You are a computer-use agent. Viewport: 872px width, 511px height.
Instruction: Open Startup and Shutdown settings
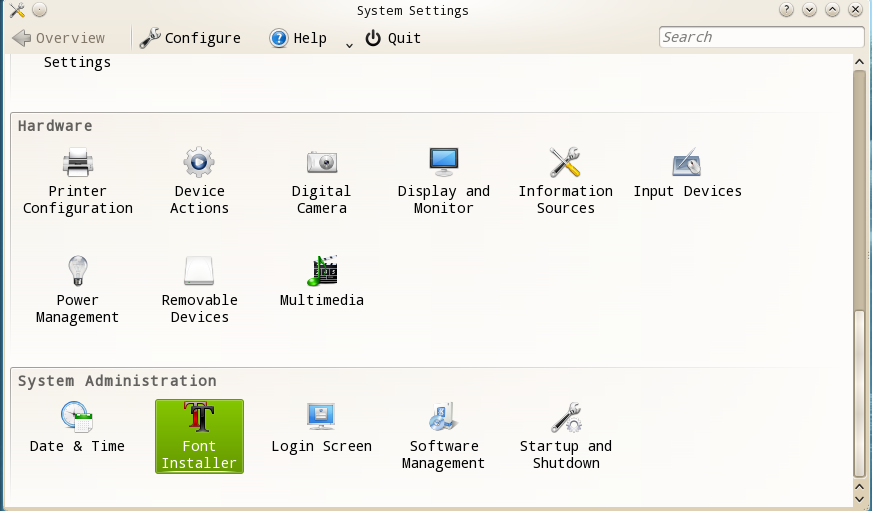(x=566, y=436)
